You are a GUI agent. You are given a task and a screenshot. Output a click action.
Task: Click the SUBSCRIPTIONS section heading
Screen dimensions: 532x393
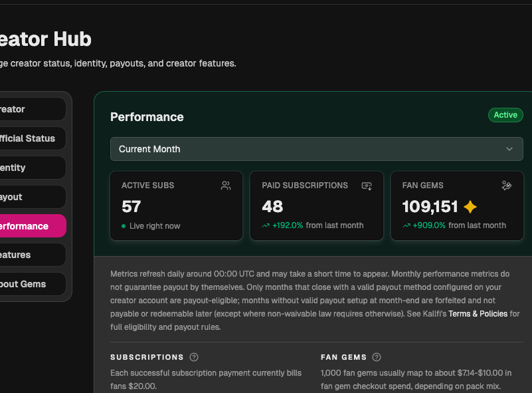pos(147,357)
